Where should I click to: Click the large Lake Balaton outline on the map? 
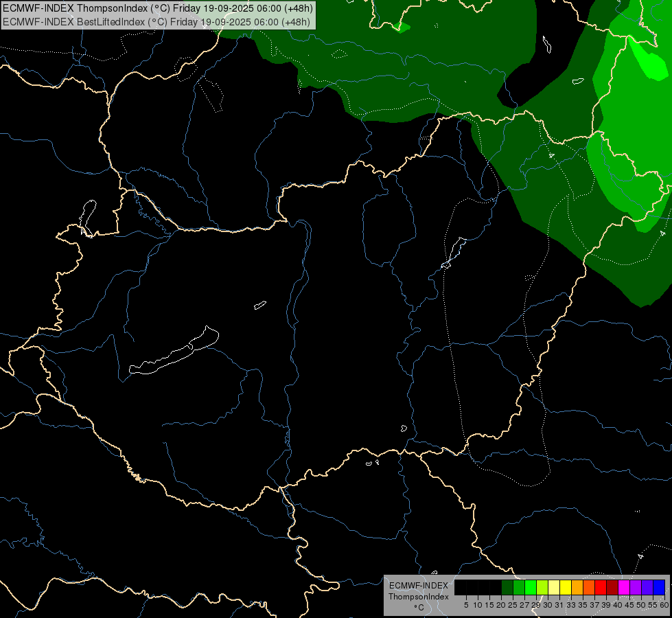point(174,352)
